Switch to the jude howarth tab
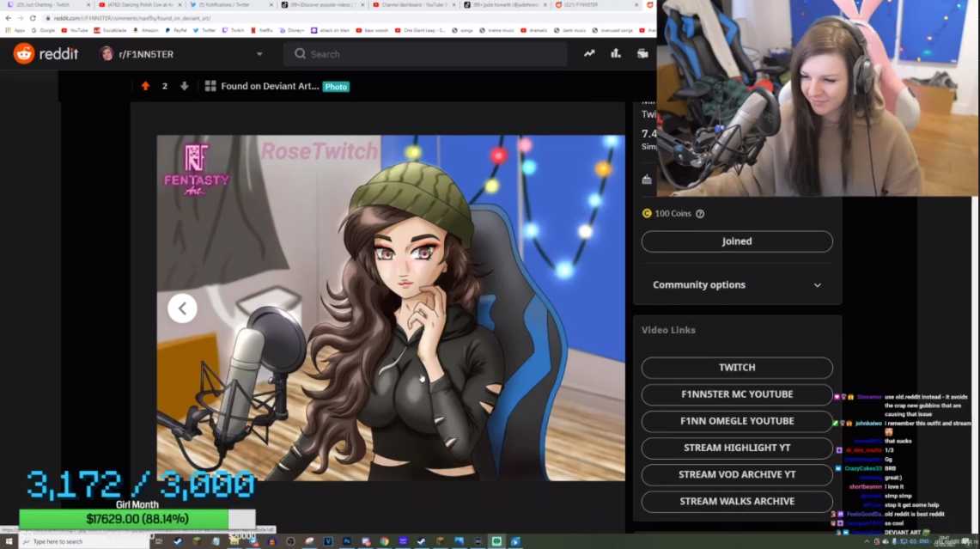980x549 pixels. pos(505,5)
